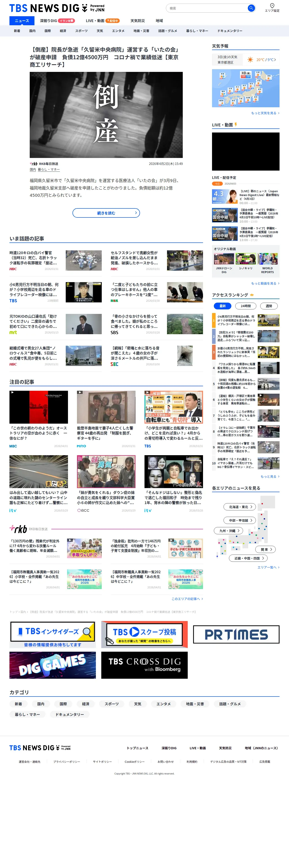Click the black LIVE video player
This screenshot has height=868, width=289.
click(x=246, y=151)
